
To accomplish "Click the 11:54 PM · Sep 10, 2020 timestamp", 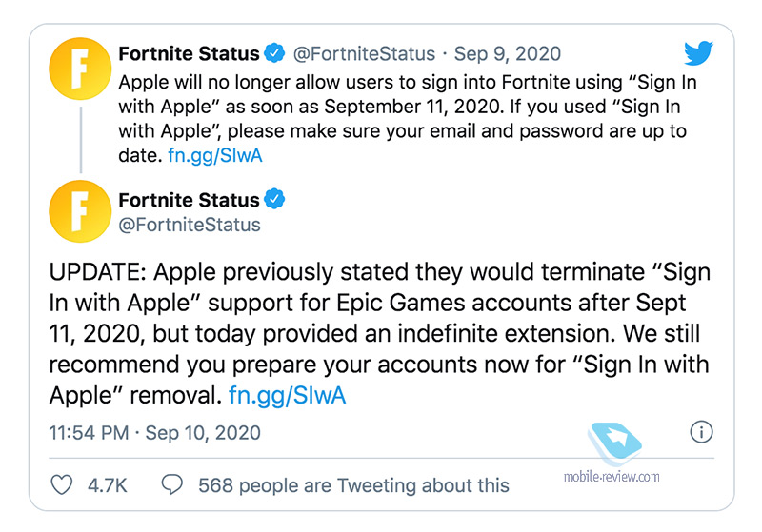I will 154,432.
